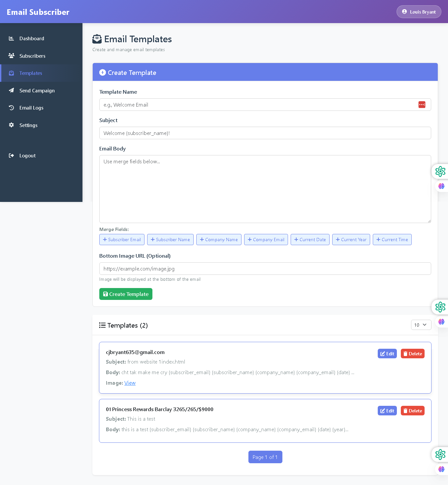The height and width of the screenshot is (485, 448).
Task: Open the page size dropdown showing 10
Action: coord(421,325)
